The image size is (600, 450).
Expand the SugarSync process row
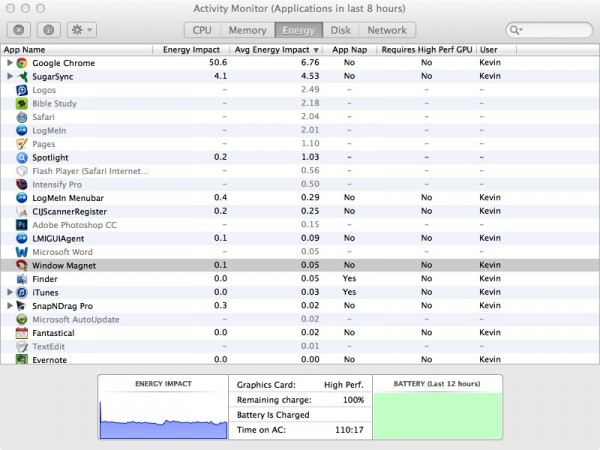10,77
